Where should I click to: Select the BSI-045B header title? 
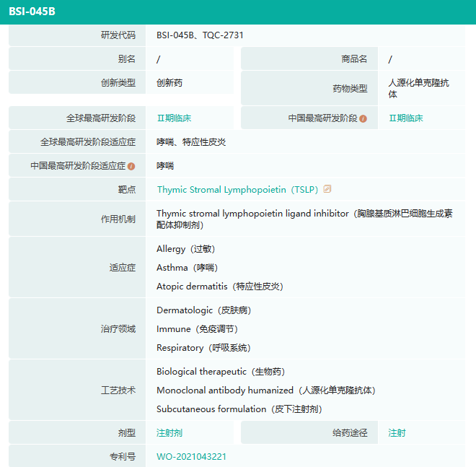pos(32,12)
